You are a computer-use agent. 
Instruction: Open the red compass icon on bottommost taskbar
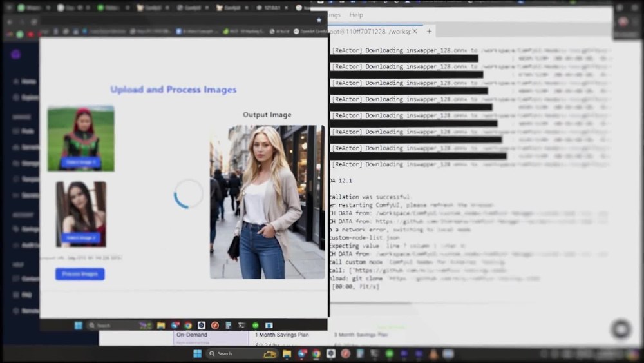pos(346,353)
